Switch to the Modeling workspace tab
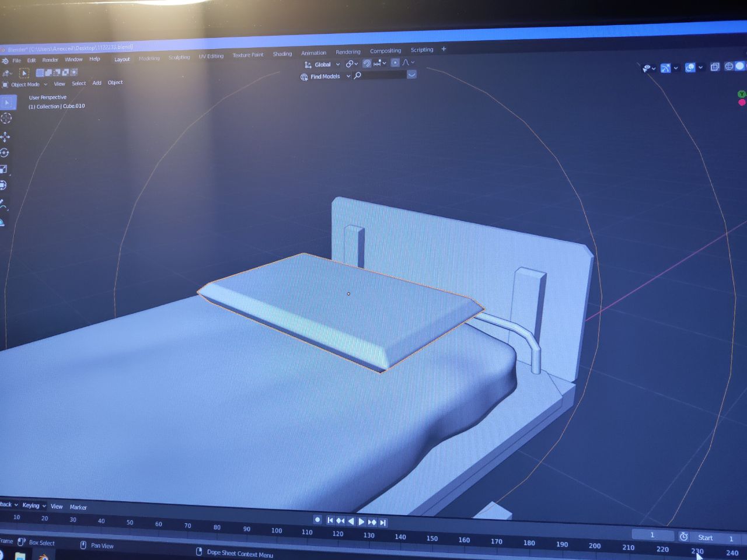This screenshot has width=747, height=560. pyautogui.click(x=149, y=58)
